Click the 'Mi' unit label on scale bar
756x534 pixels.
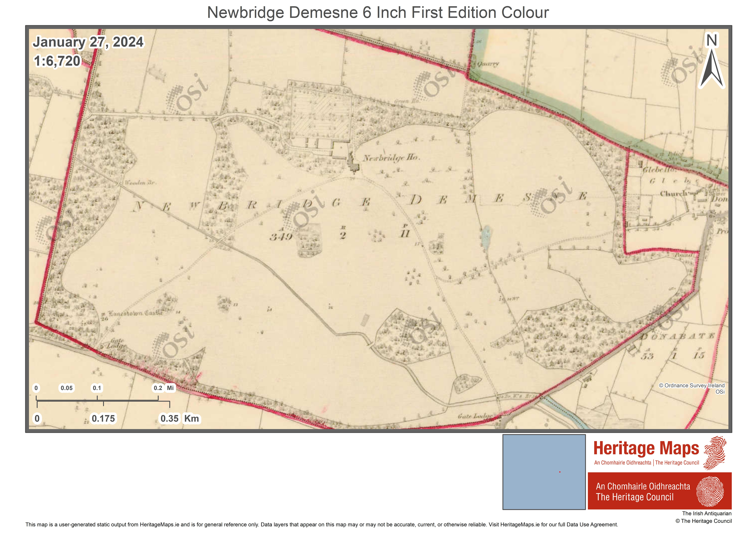click(170, 388)
